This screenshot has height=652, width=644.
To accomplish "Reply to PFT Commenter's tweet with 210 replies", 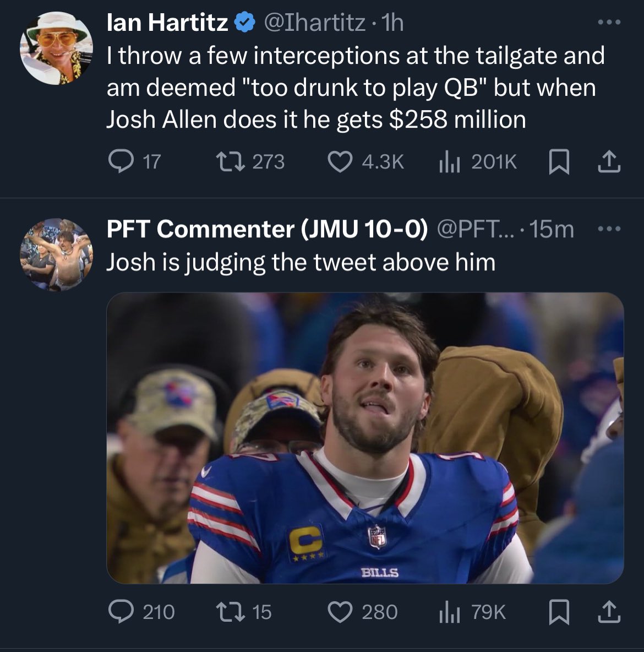I will pyautogui.click(x=121, y=612).
